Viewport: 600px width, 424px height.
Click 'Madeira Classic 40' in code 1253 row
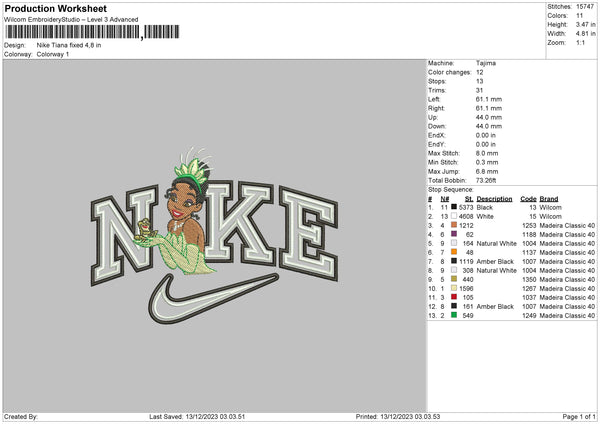click(567, 225)
